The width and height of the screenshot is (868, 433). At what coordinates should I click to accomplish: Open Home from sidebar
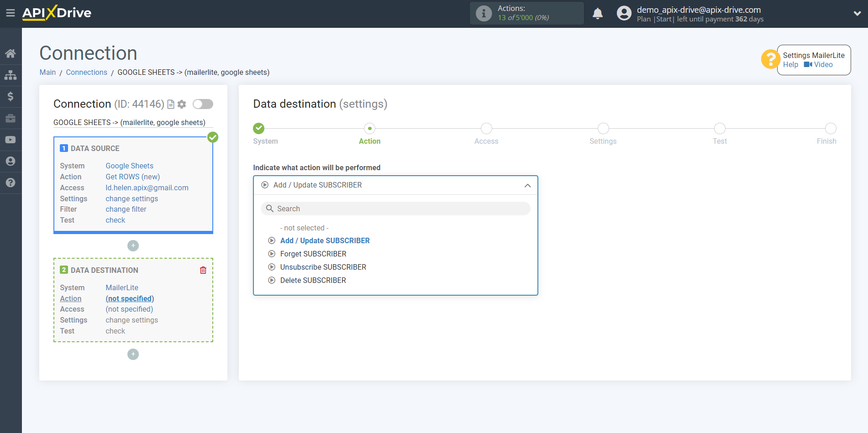[x=11, y=53]
